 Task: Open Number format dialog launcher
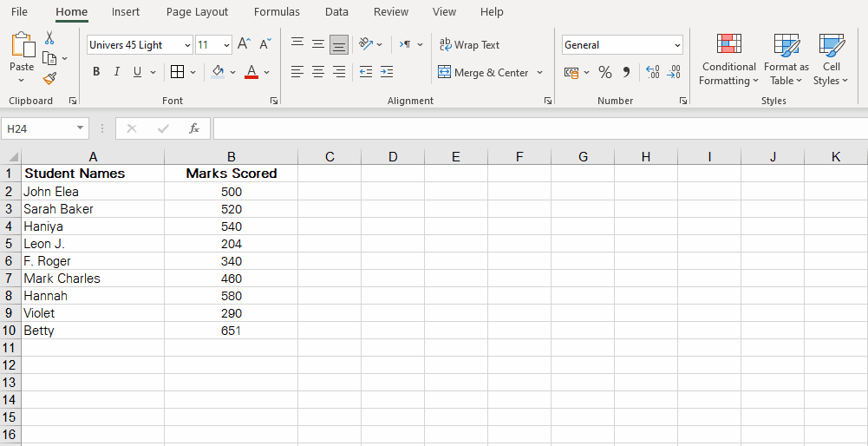[683, 101]
